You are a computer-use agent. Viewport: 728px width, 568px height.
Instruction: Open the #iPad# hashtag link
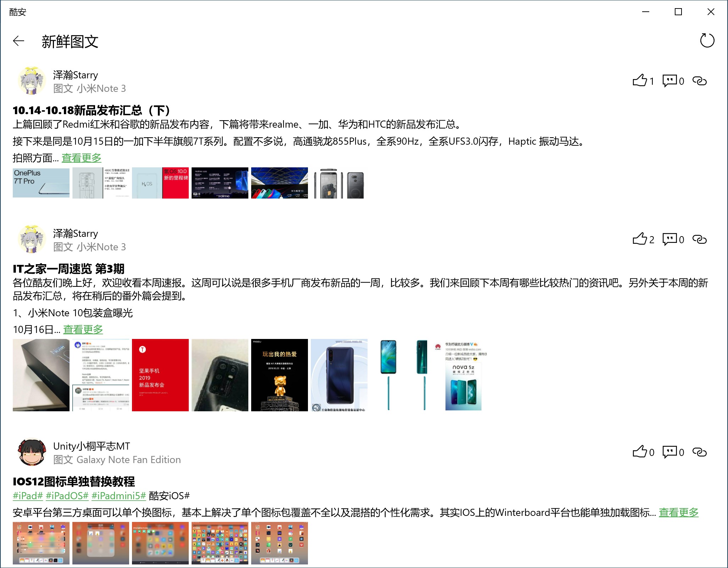pos(28,496)
